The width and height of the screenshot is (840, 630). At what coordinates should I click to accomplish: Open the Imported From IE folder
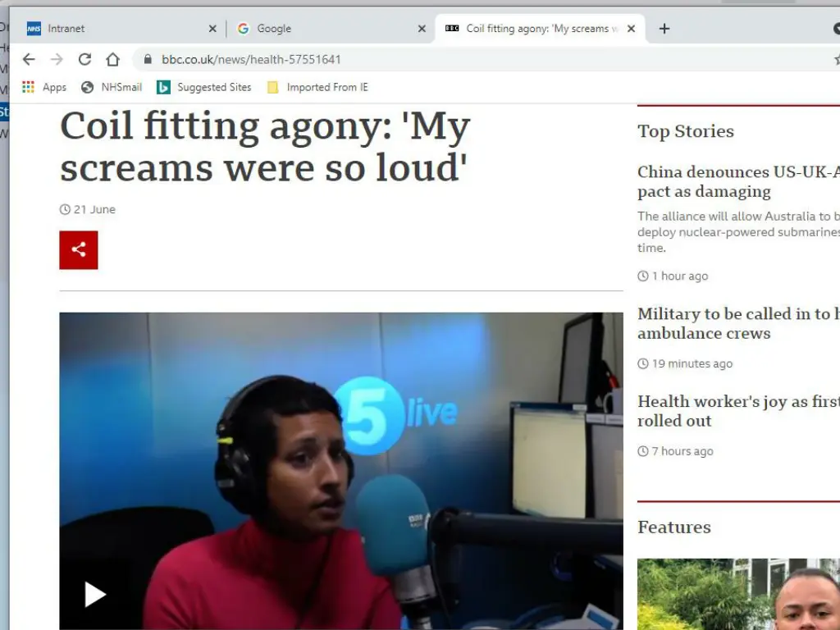click(x=317, y=87)
